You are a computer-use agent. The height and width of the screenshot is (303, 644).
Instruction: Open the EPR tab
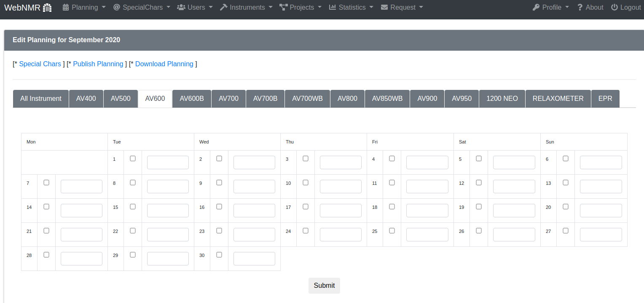point(605,99)
